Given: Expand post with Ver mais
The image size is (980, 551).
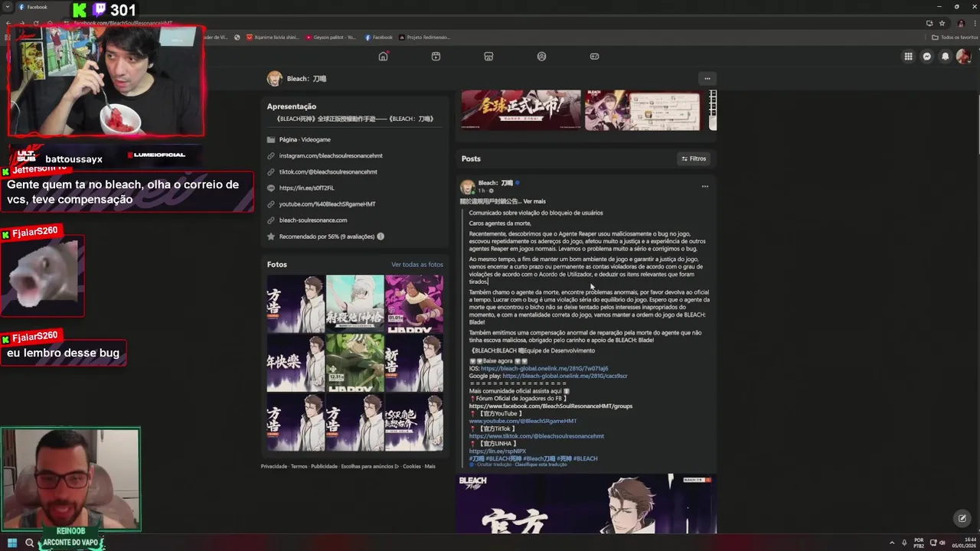Looking at the screenshot, I should coord(534,201).
